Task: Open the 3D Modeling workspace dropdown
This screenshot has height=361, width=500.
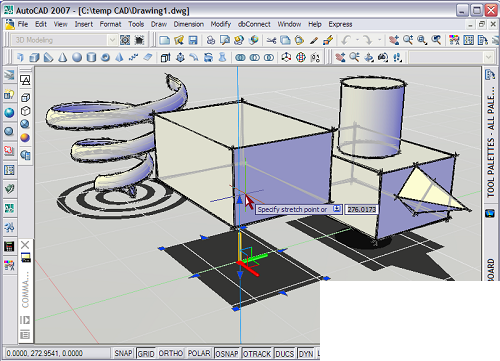Action: coord(112,40)
